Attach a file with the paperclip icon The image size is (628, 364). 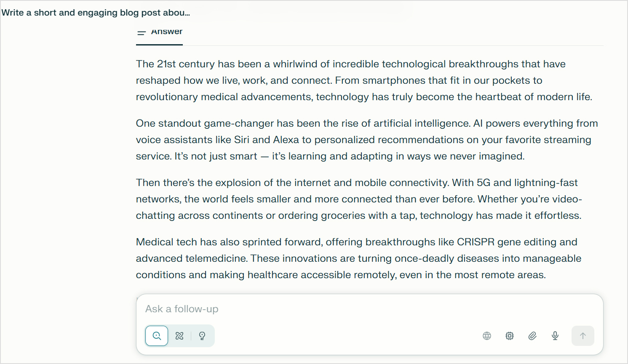coord(532,336)
